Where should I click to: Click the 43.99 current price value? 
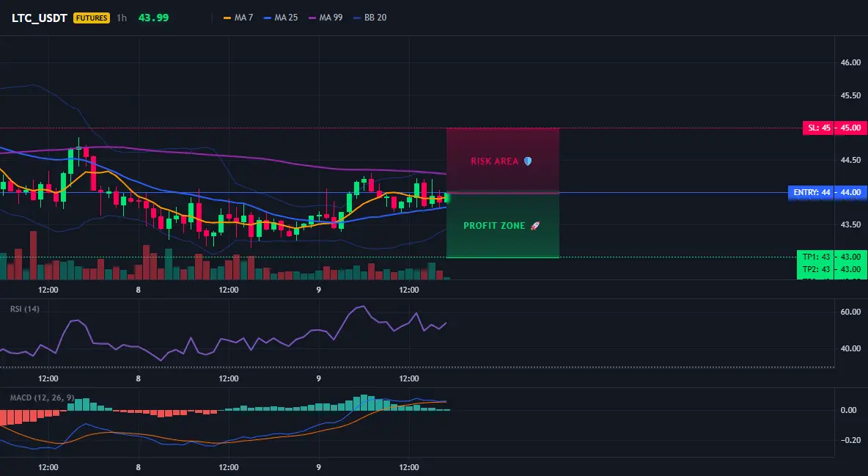click(x=153, y=18)
